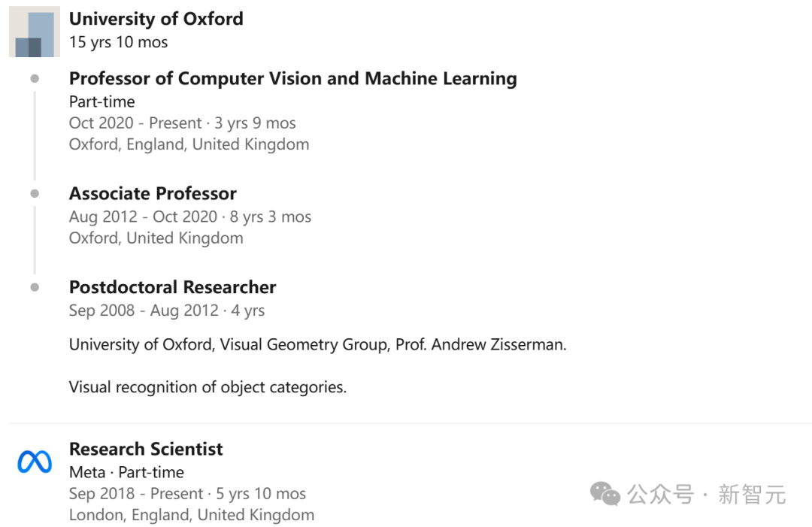The width and height of the screenshot is (812, 527).
Task: Open the Research Scientist position title
Action: point(146,449)
